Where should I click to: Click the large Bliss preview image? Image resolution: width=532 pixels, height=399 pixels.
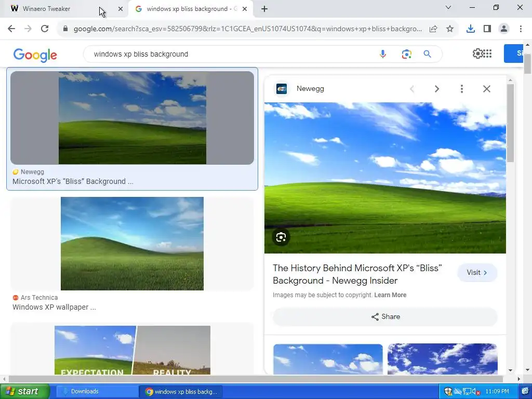pyautogui.click(x=385, y=178)
